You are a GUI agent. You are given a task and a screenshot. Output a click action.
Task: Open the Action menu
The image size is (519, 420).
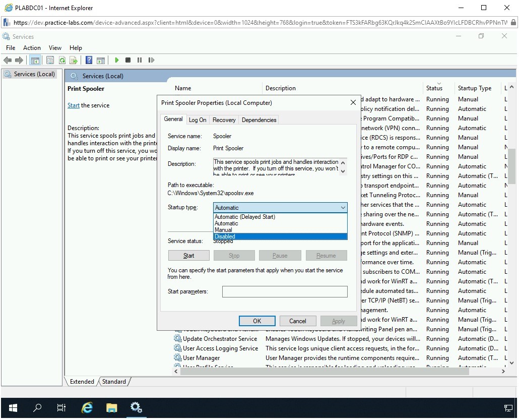32,48
